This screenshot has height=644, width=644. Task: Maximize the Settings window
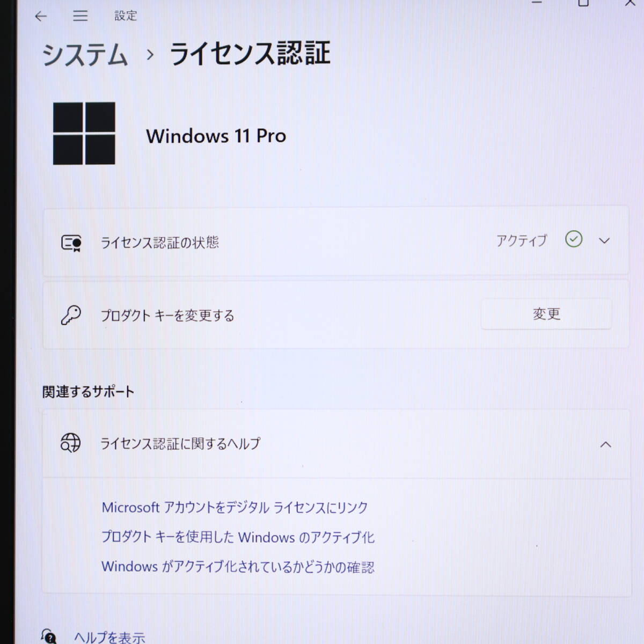click(583, 3)
